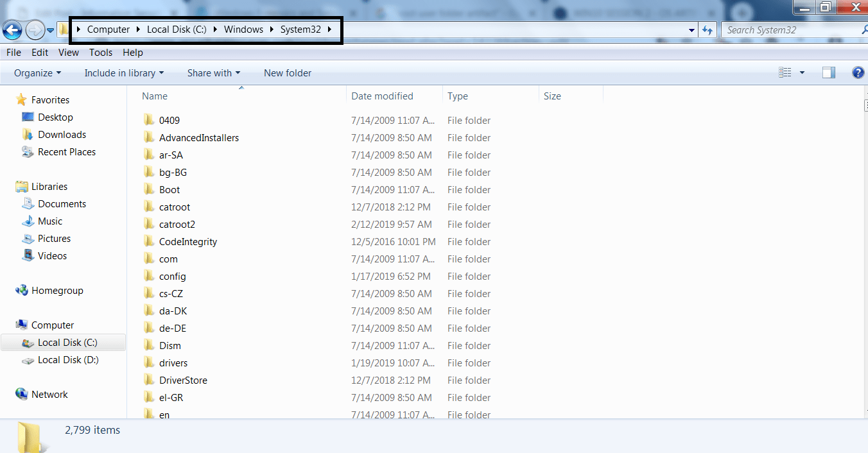868x453 pixels.
Task: Open the Tools menu
Action: tap(100, 52)
